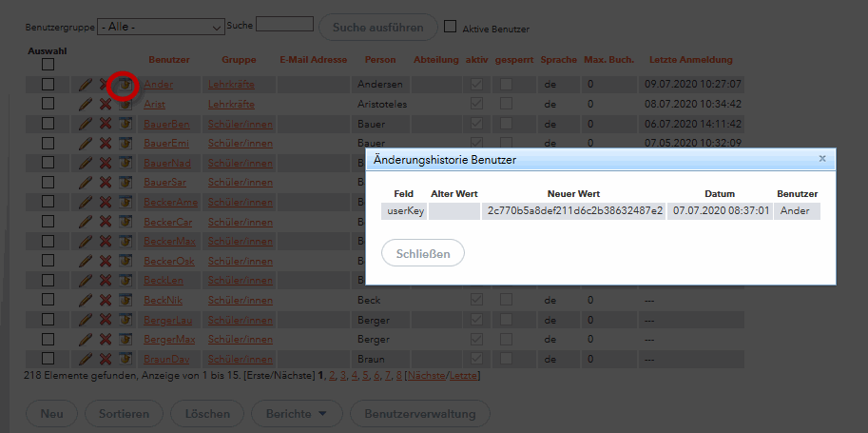The image size is (868, 433).
Task: Open user link BergerMax
Action: click(169, 340)
